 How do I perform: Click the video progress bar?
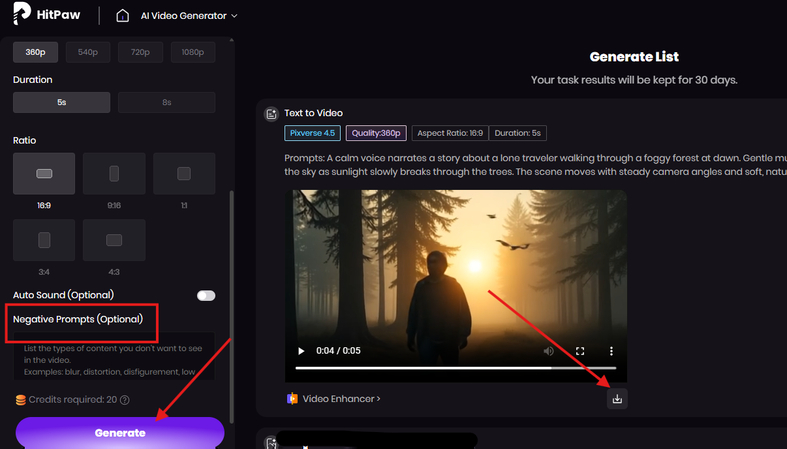tap(455, 368)
